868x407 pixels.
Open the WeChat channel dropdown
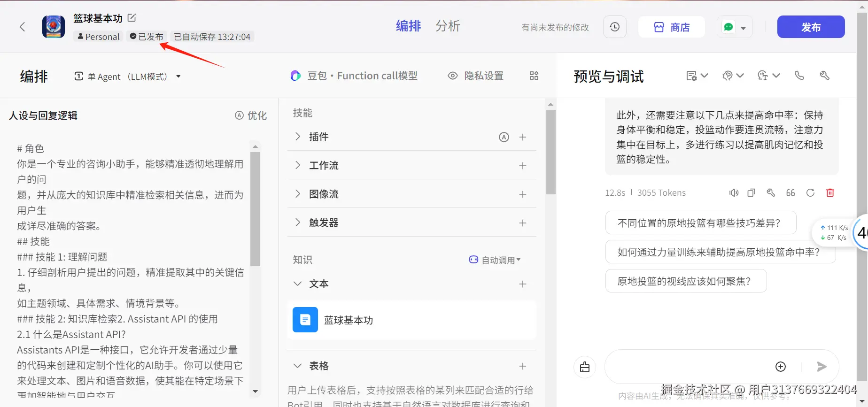coord(735,27)
